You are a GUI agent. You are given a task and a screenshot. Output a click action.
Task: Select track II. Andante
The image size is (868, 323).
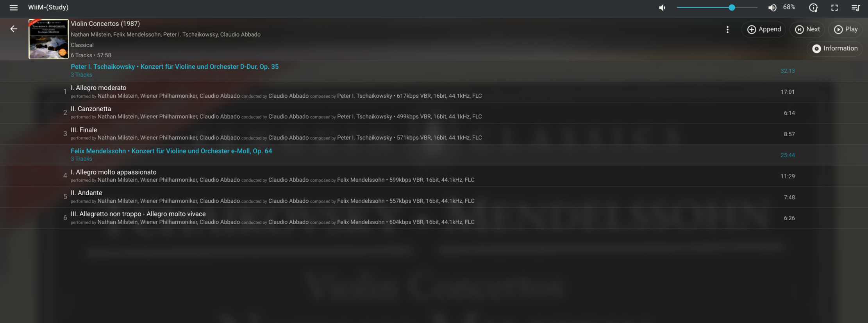86,193
